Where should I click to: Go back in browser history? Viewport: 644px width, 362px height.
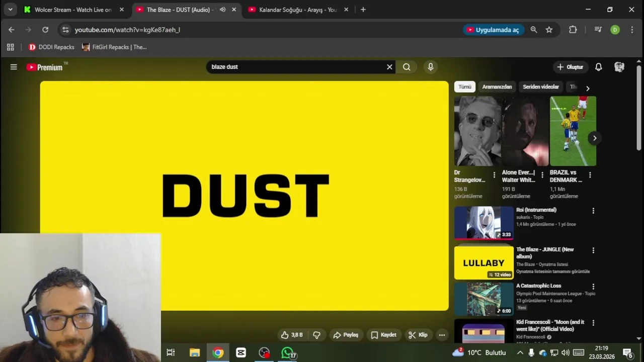(x=11, y=30)
